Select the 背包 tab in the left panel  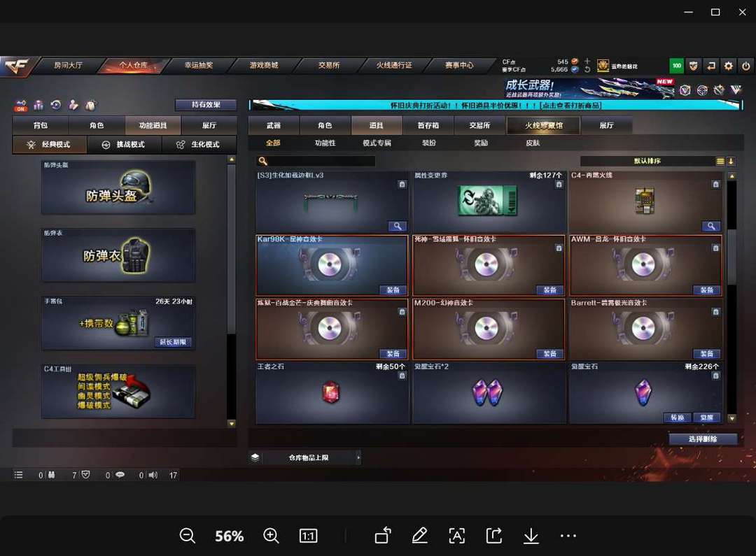41,126
